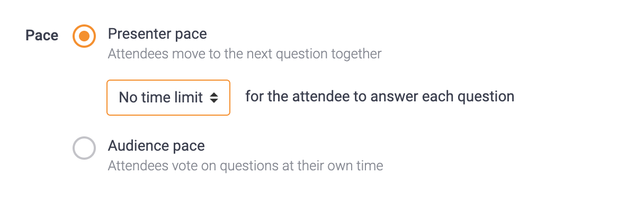Choose Audience pace so attendees vote independently
Screen dimensions: 644x208
84,148
